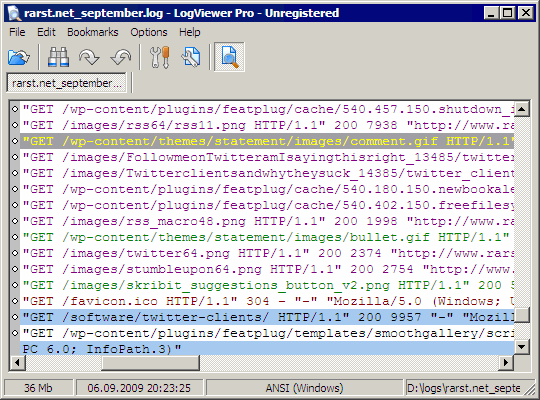Click the 'PC 6.0; InfoPath.3)' preview text

coord(102,349)
